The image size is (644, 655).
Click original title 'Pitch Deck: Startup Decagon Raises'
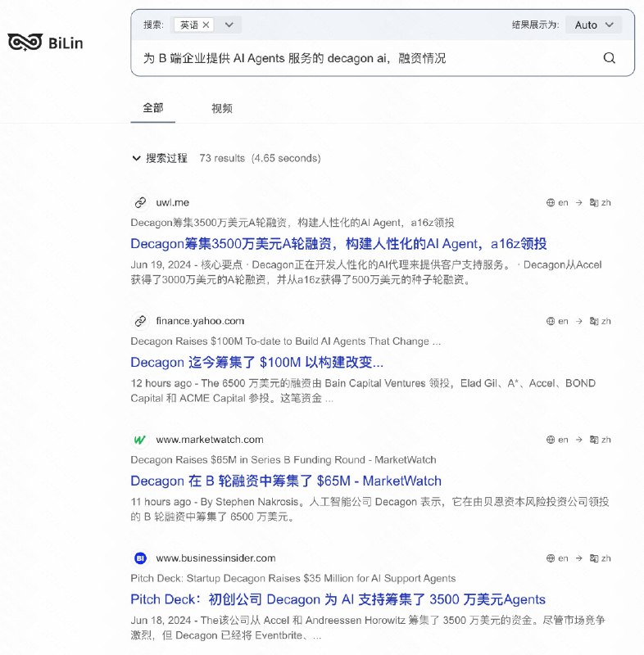coord(293,579)
